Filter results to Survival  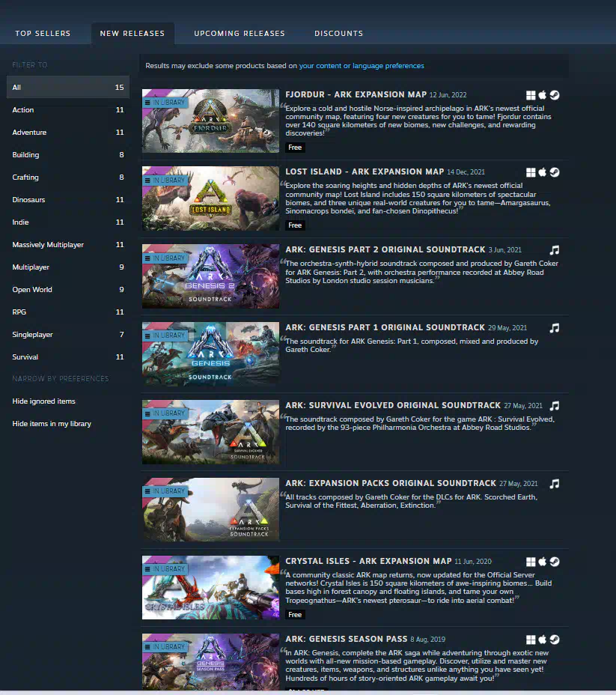pyautogui.click(x=68, y=356)
